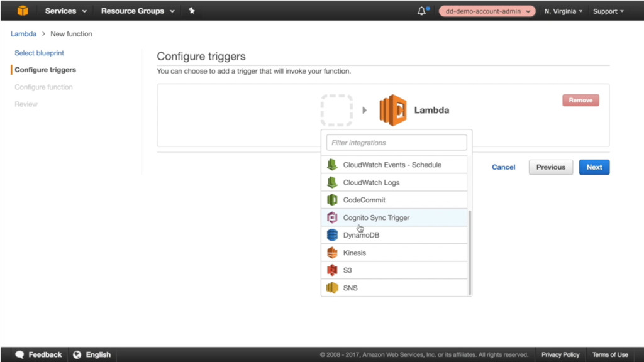644x362 pixels.
Task: Expand the Services dropdown menu
Action: pos(65,11)
